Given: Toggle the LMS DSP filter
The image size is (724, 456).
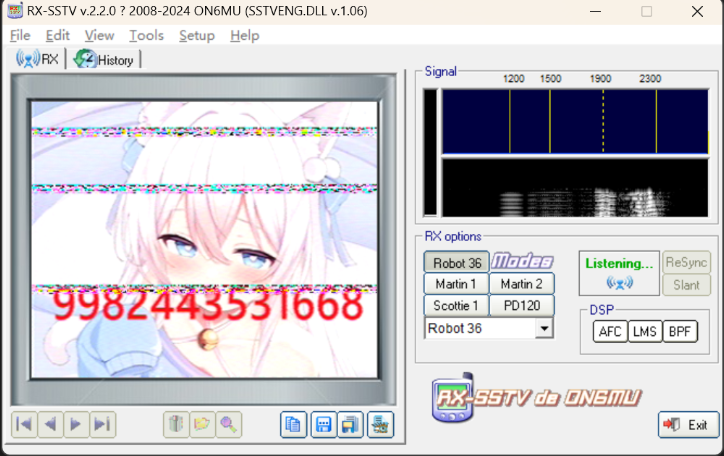Looking at the screenshot, I should click(x=645, y=331).
